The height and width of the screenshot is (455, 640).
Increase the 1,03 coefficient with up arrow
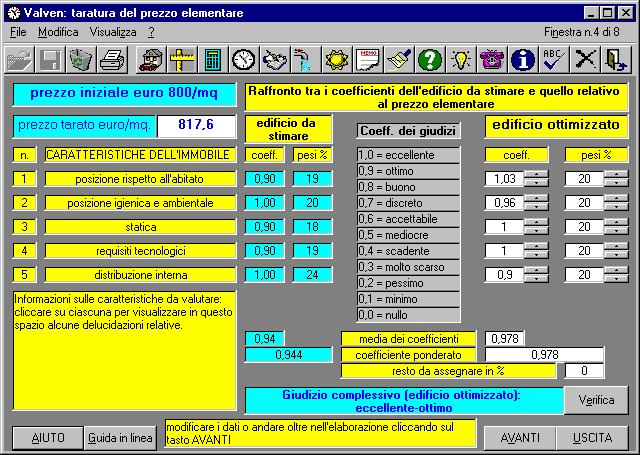[537, 174]
